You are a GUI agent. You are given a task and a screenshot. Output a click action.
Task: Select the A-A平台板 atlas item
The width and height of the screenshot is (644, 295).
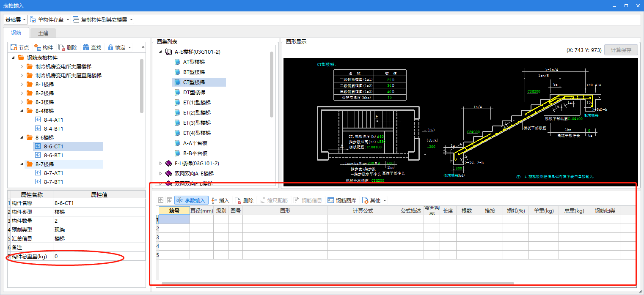(195, 143)
